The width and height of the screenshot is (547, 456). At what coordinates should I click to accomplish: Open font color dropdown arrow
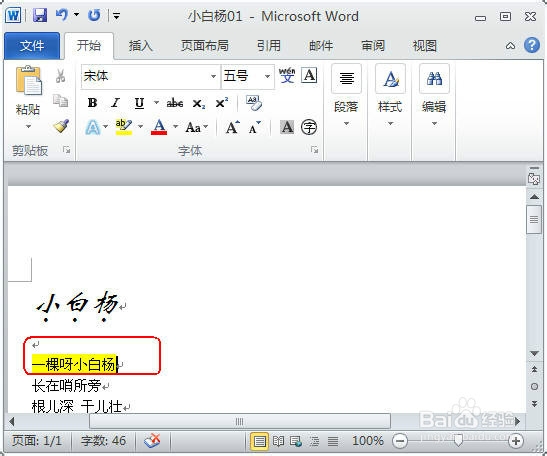coord(175,126)
